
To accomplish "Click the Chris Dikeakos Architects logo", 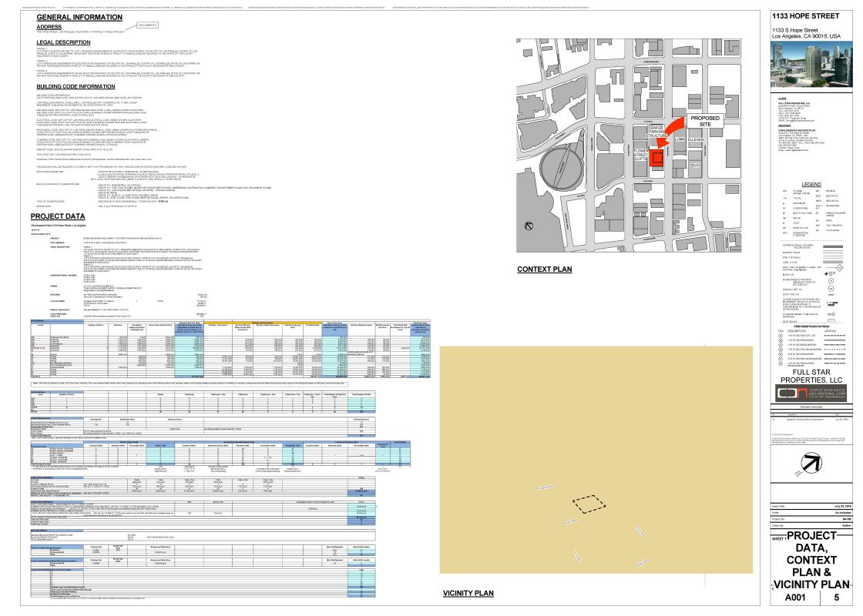I will (811, 392).
